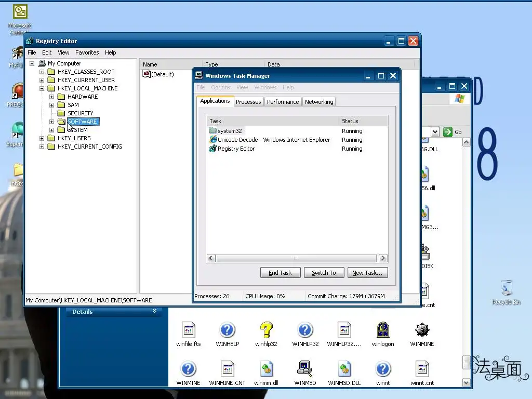
Task: Select the Unicode Decode - Windows Internet Explorer task
Action: pos(273,140)
